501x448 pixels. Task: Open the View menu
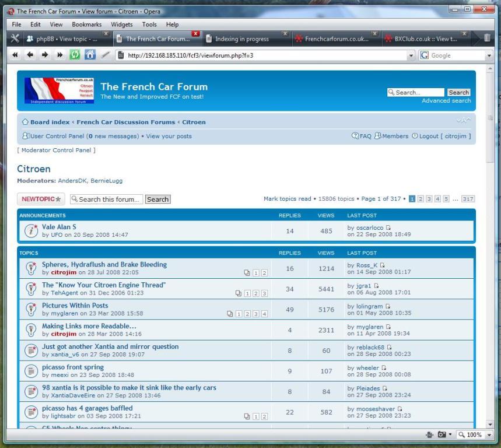tap(56, 24)
